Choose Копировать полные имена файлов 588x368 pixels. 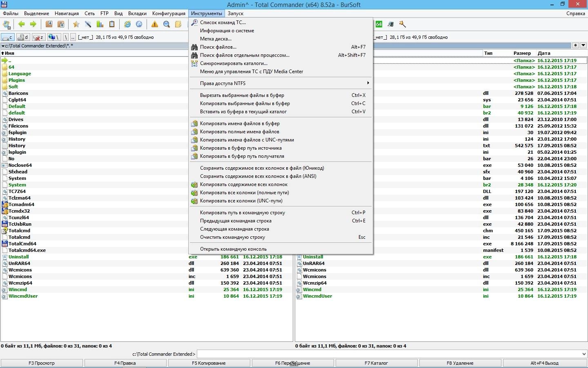coord(281,132)
